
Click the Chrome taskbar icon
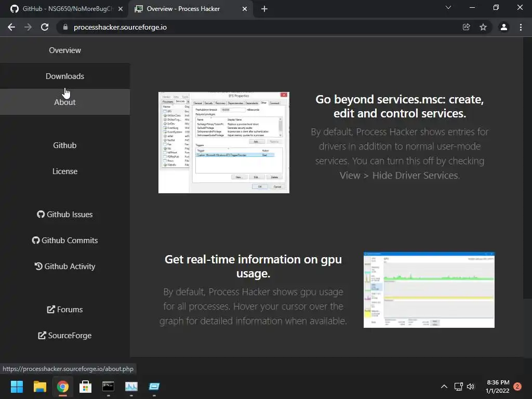click(x=62, y=387)
